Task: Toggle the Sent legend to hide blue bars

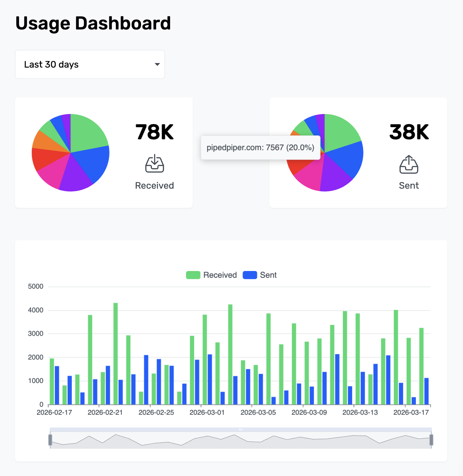Action: click(x=259, y=275)
